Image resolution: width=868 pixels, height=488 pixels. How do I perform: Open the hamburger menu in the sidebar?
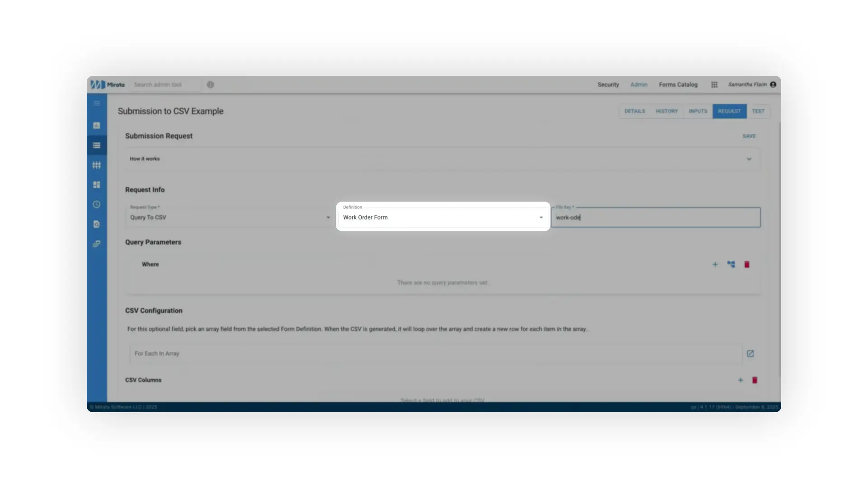point(97,103)
